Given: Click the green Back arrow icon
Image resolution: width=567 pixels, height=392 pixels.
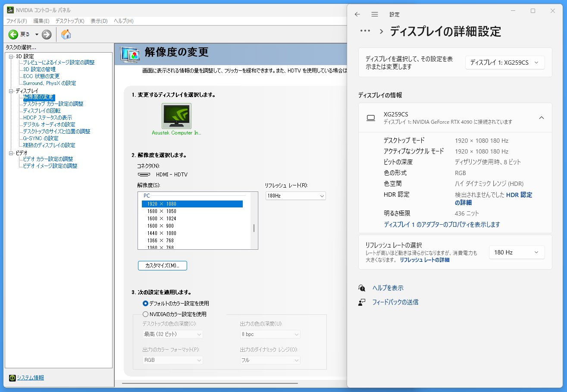Looking at the screenshot, I should [x=13, y=34].
